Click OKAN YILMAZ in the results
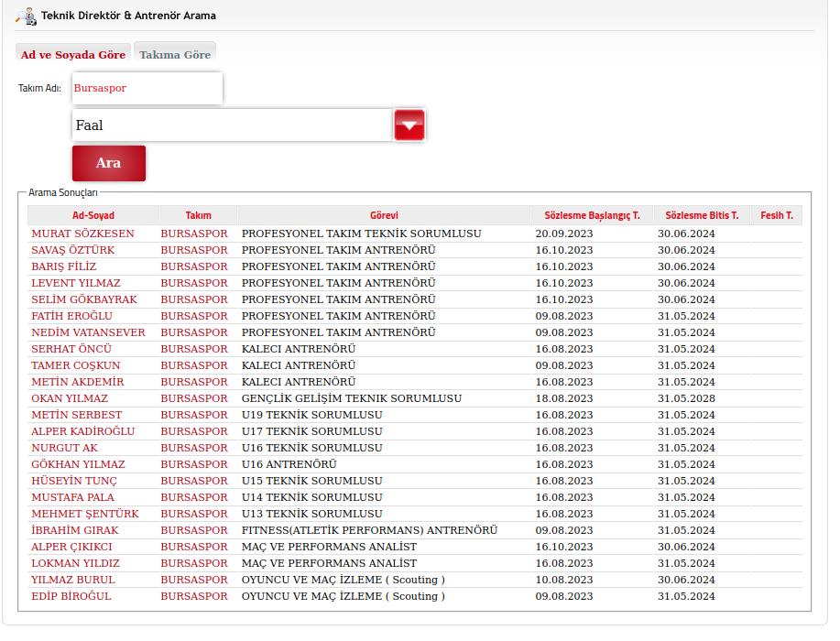The width and height of the screenshot is (840, 641). click(x=70, y=398)
